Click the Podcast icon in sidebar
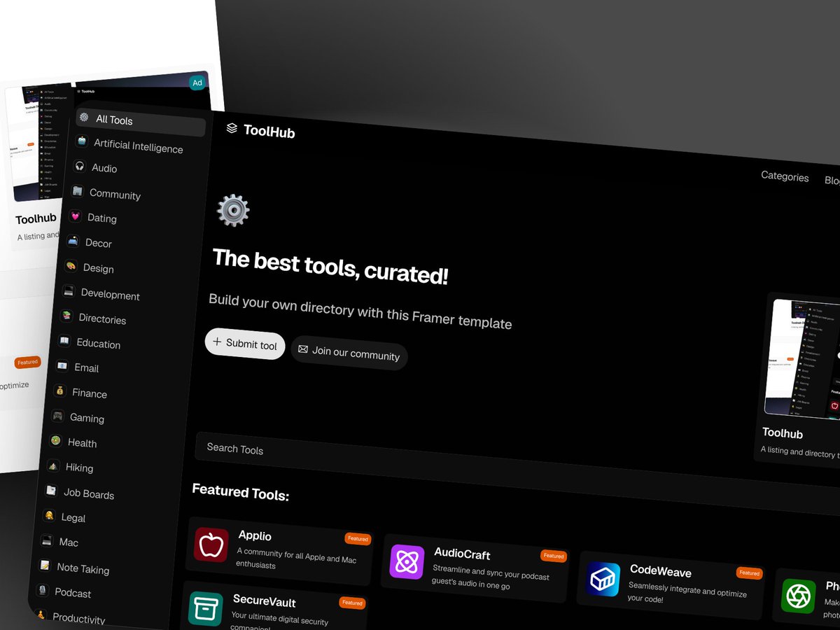 pyautogui.click(x=43, y=590)
